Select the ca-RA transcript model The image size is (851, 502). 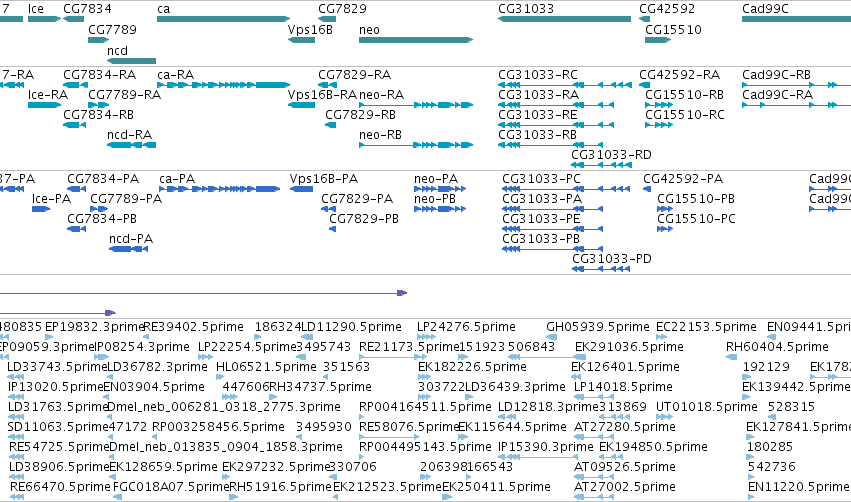coord(223,85)
